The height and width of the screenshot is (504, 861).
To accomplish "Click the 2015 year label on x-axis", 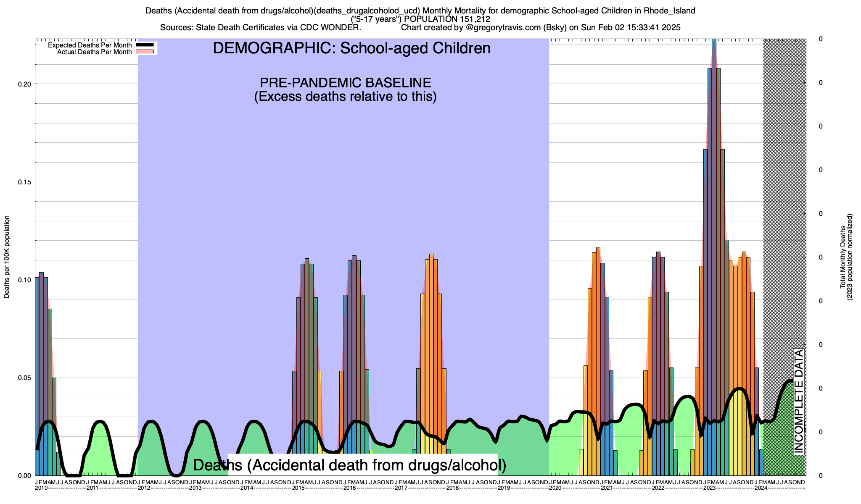I will (x=298, y=488).
